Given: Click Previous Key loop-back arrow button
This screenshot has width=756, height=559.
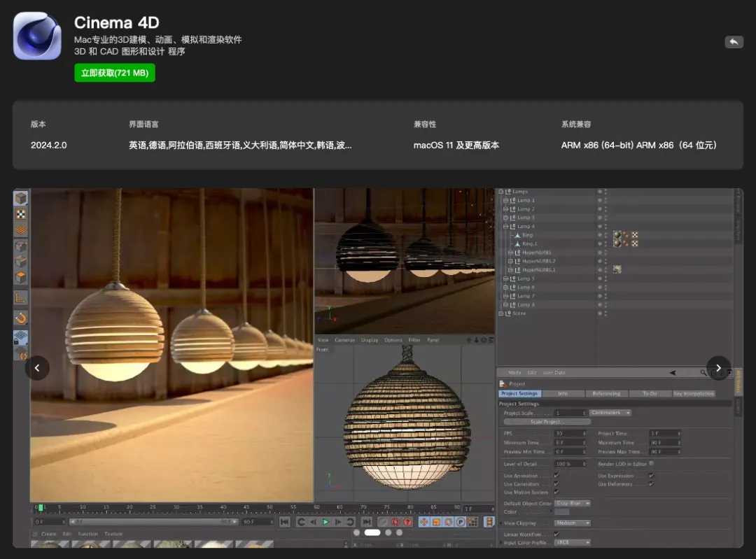Looking at the screenshot, I should point(301,522).
